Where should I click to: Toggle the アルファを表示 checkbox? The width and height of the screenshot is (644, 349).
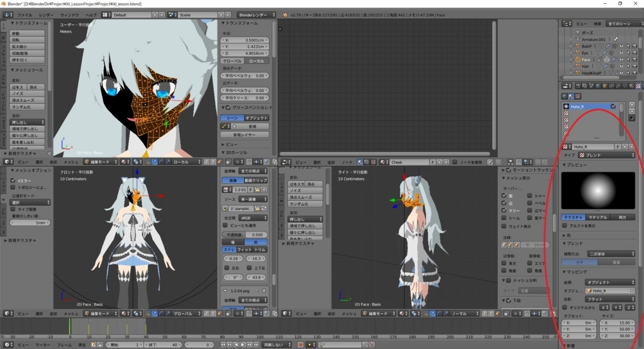coord(565,225)
